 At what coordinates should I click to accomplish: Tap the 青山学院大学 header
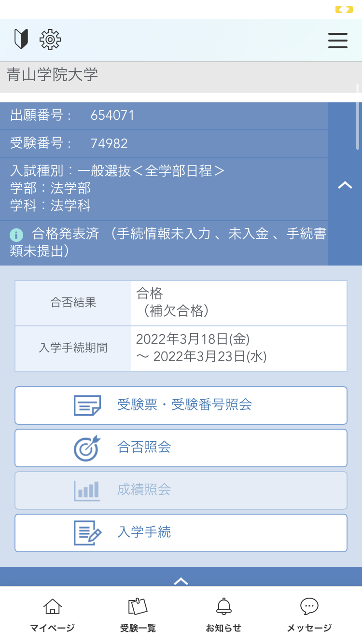click(x=53, y=75)
